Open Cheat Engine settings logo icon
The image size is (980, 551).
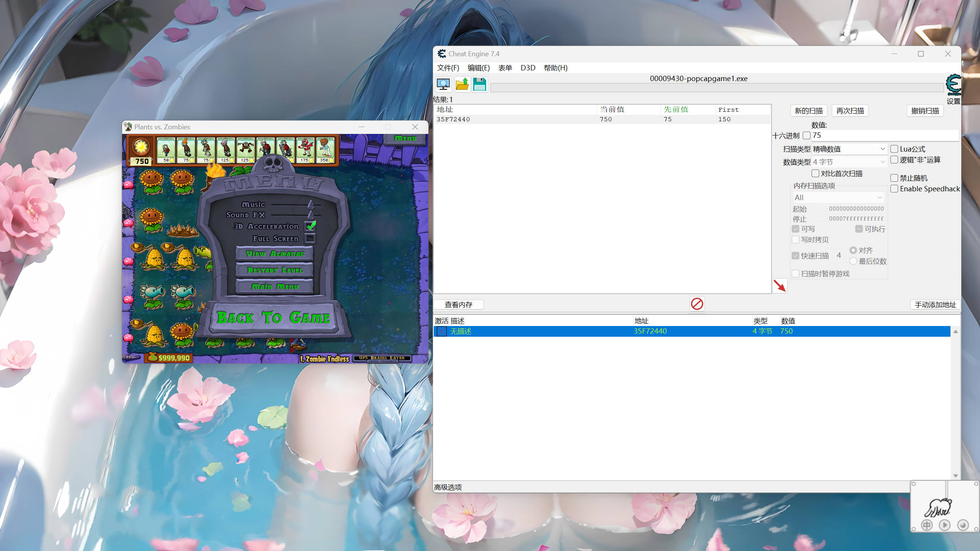click(x=953, y=85)
